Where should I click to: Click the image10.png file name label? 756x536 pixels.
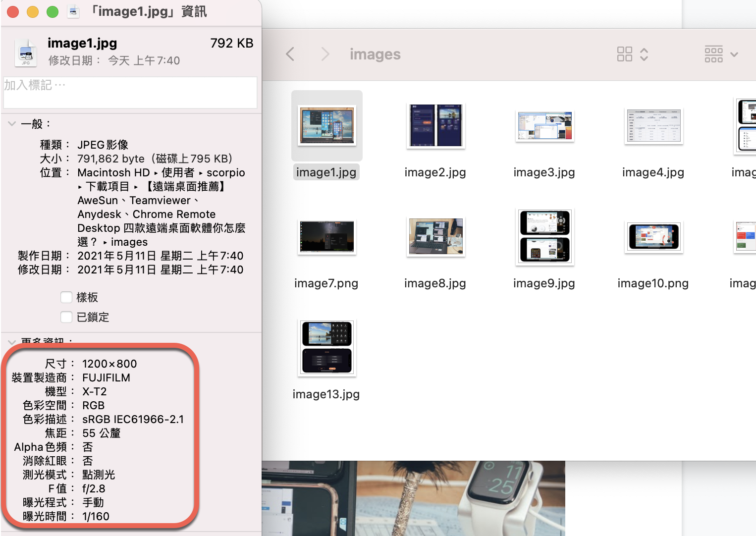point(653,283)
